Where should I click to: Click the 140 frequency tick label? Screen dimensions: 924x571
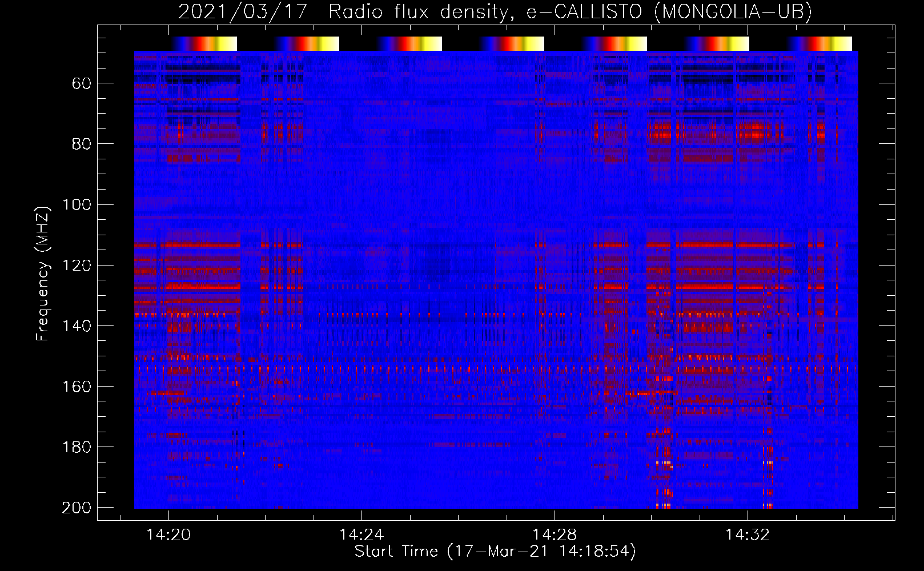click(x=77, y=325)
